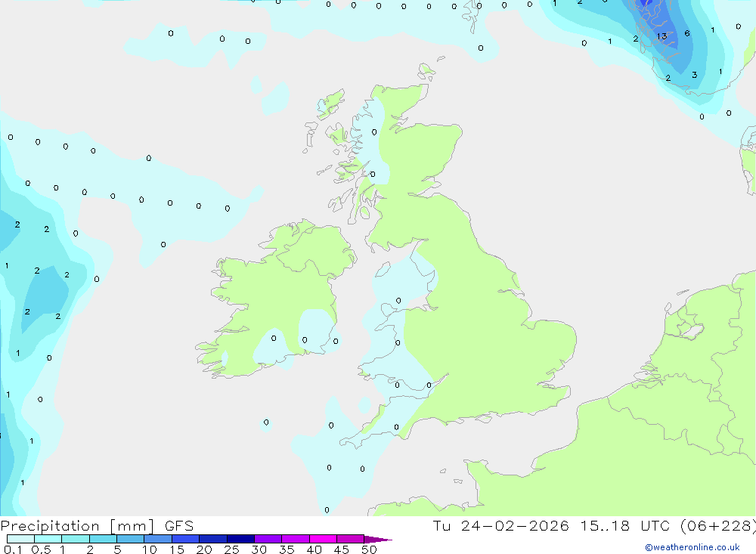Click legend swatch between 0.5 and 1
The image size is (756, 554).
pyautogui.click(x=48, y=539)
